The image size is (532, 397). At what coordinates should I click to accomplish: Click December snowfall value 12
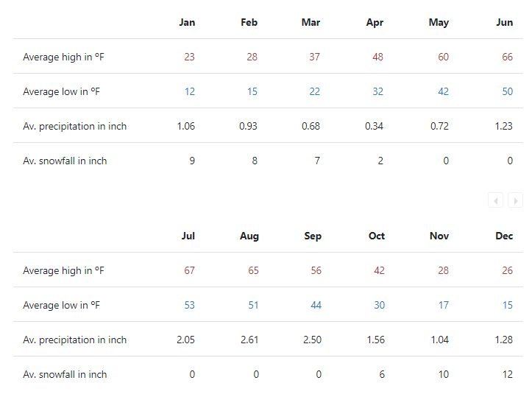click(507, 374)
